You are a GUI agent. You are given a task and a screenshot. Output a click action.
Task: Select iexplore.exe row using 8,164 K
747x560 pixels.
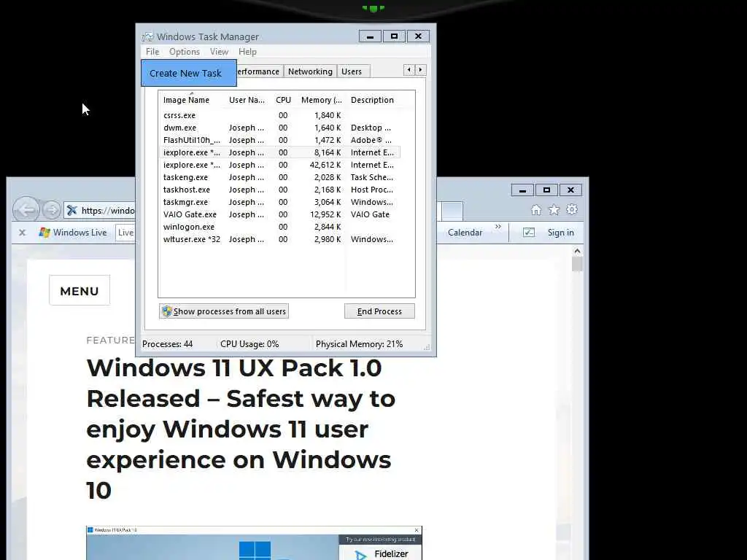tap(279, 152)
